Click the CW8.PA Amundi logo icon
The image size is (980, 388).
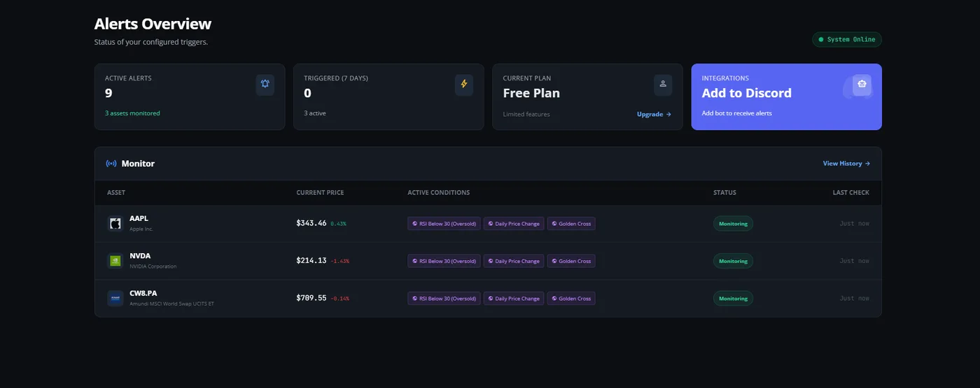pos(115,299)
